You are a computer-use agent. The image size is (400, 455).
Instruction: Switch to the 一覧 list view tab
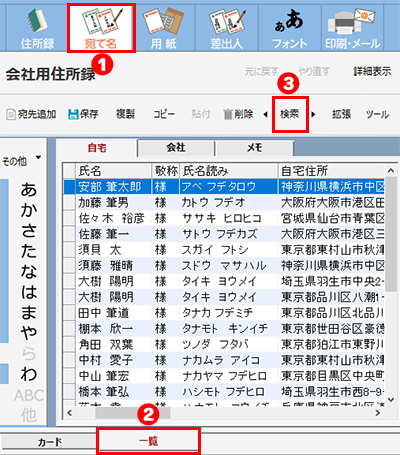tap(148, 442)
